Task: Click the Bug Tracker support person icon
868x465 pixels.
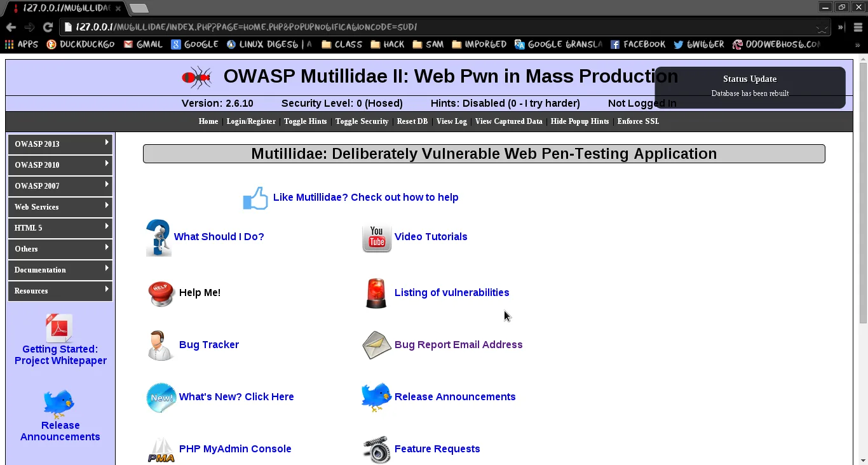Action: click(159, 346)
